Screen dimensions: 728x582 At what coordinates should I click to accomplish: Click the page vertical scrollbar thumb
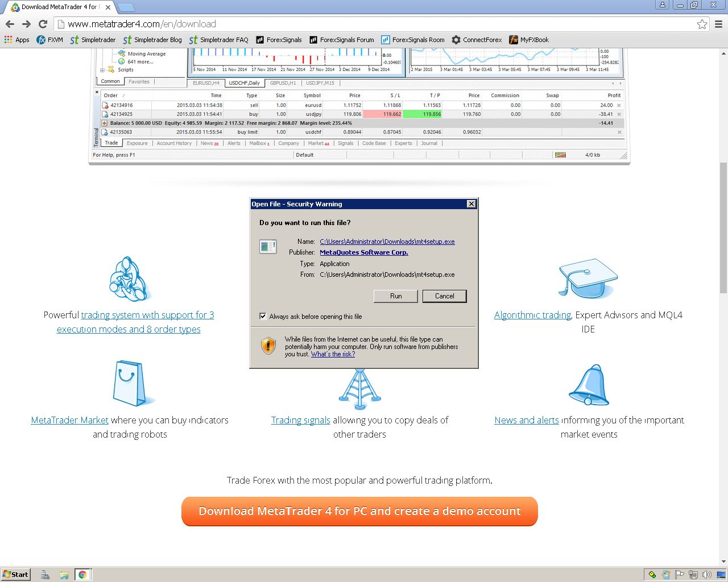point(723,227)
